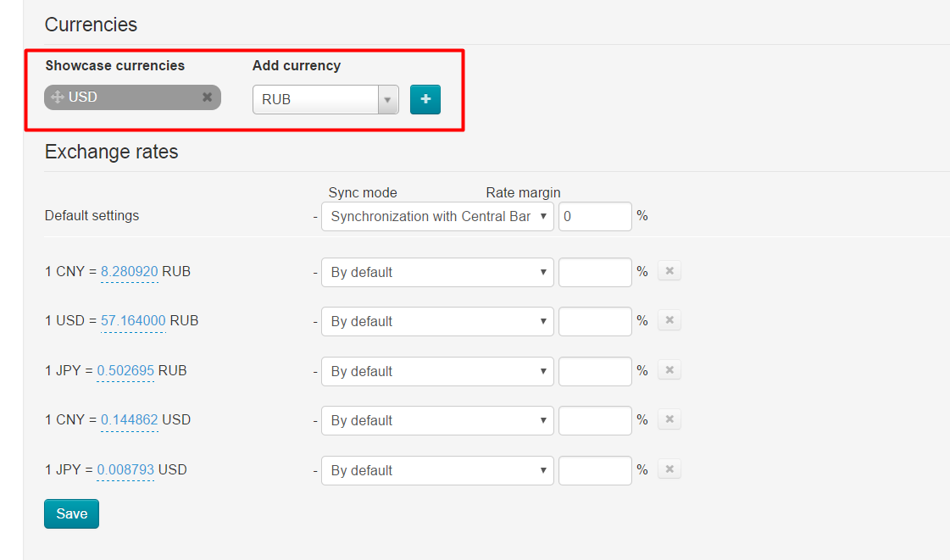Click the move handle on USD tag
The image size is (950, 560).
click(58, 97)
